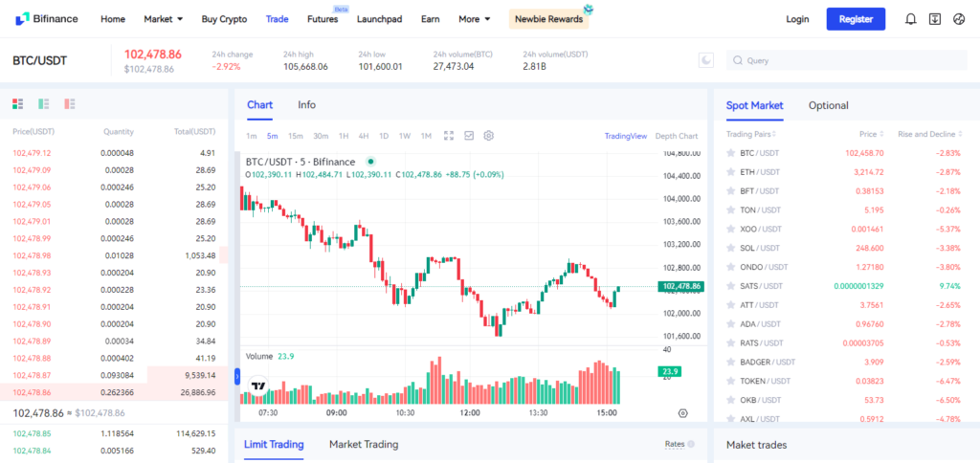This screenshot has width=980, height=463.
Task: Select the 1W chart interval
Action: pyautogui.click(x=405, y=136)
